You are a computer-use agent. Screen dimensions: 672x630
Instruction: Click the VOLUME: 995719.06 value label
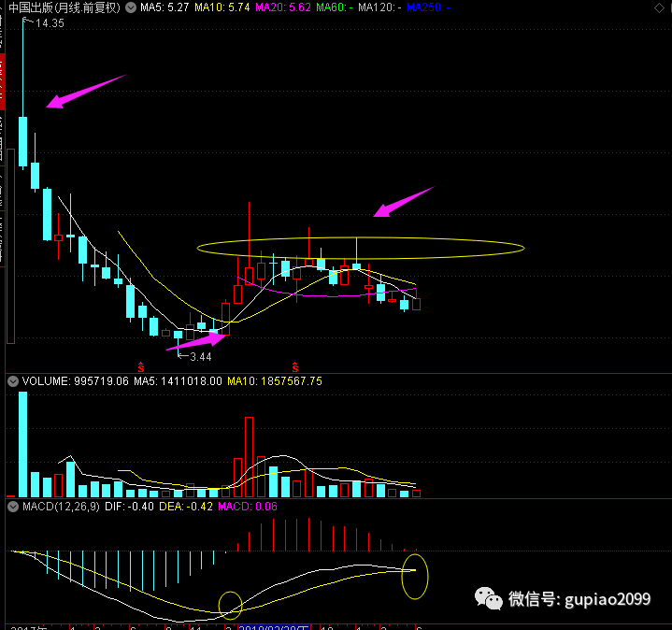pyautogui.click(x=76, y=381)
